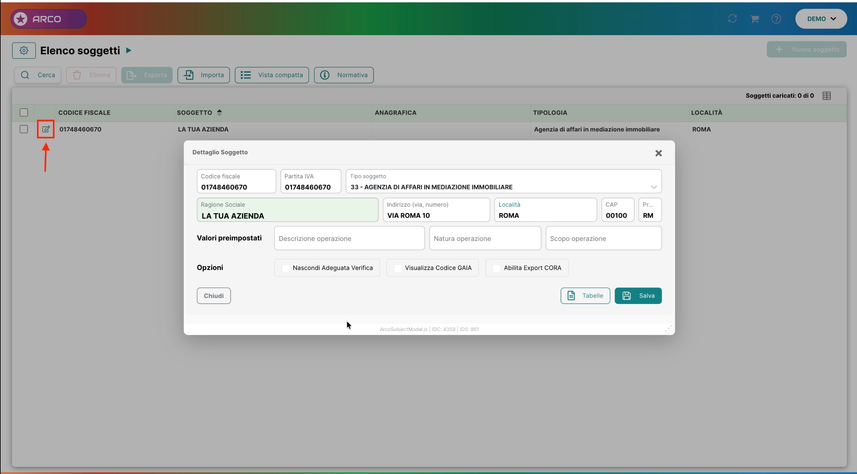Open the help question mark icon

click(x=776, y=19)
